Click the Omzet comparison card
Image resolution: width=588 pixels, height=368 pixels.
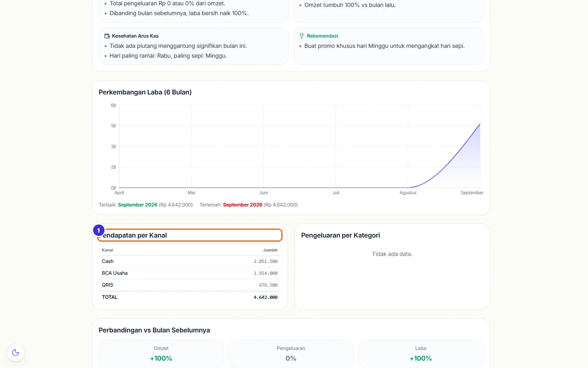click(x=161, y=354)
